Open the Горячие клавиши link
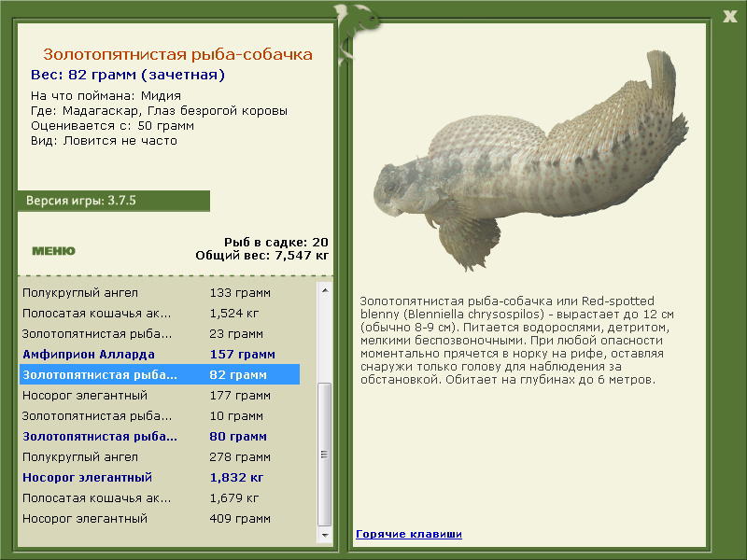The height and width of the screenshot is (560, 747). (409, 534)
